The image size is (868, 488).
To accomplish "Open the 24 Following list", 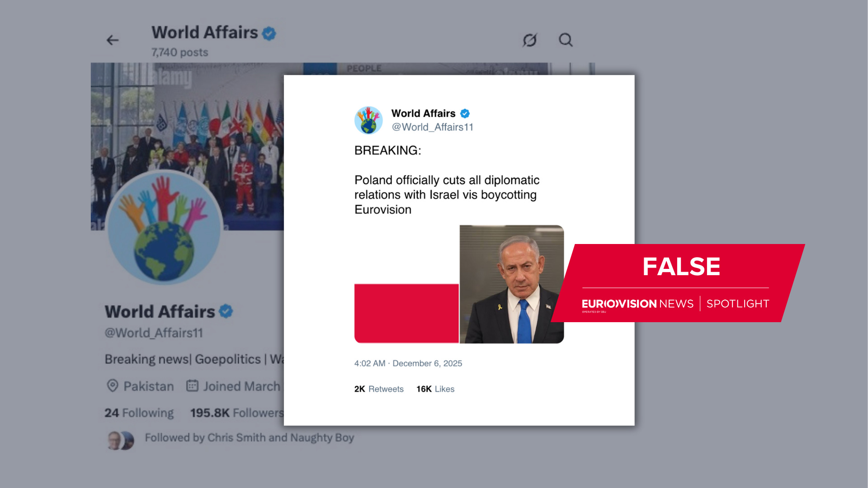I will pyautogui.click(x=139, y=413).
